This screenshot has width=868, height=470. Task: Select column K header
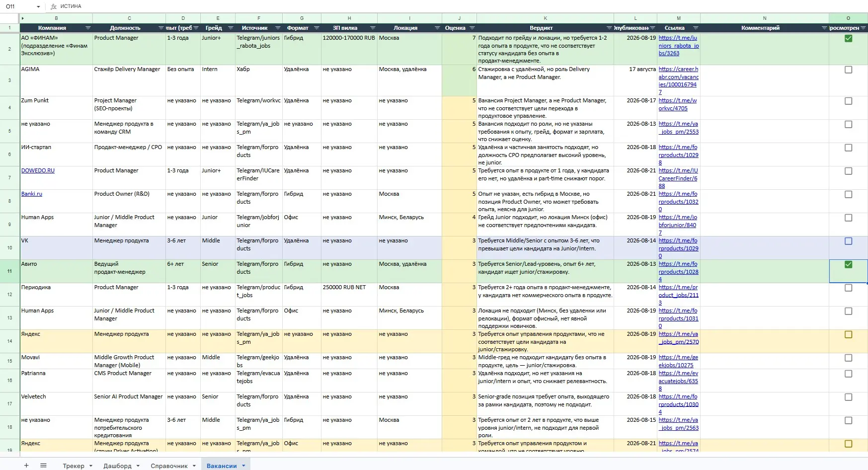point(545,18)
